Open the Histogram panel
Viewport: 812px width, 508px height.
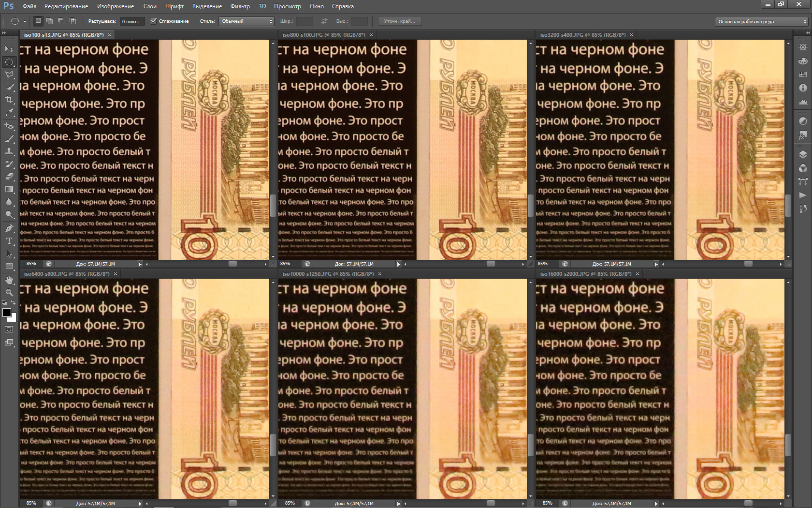coord(803,102)
